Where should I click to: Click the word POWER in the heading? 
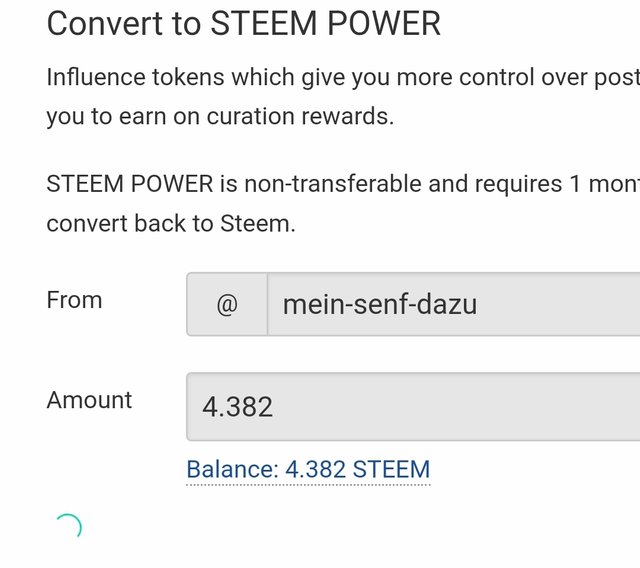point(384,24)
